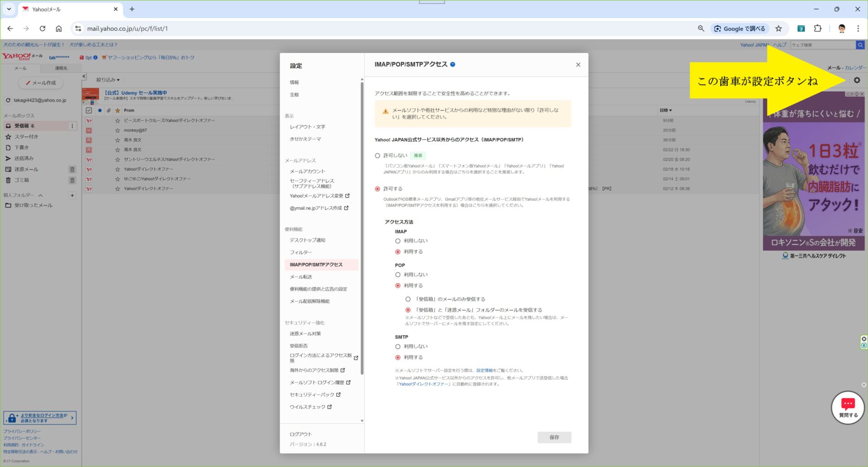Select IMAP 利用しない option

pyautogui.click(x=398, y=241)
